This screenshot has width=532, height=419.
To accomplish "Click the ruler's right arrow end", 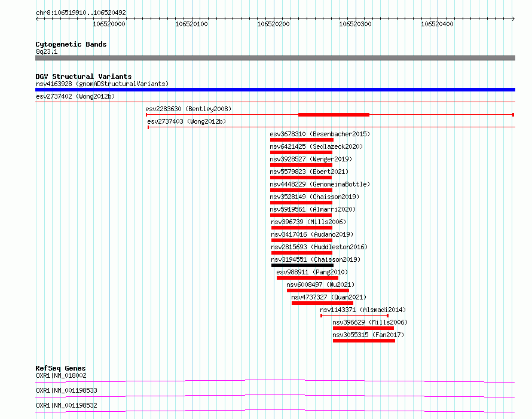I will click(x=513, y=19).
